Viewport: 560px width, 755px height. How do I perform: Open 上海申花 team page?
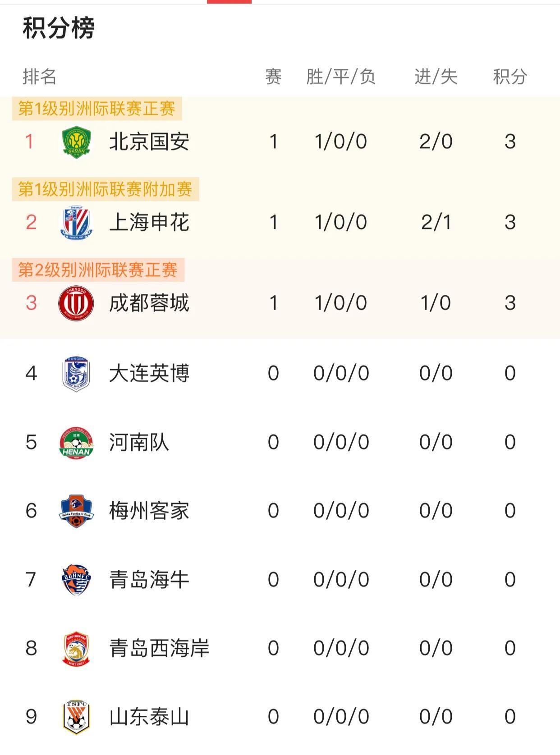tap(149, 222)
